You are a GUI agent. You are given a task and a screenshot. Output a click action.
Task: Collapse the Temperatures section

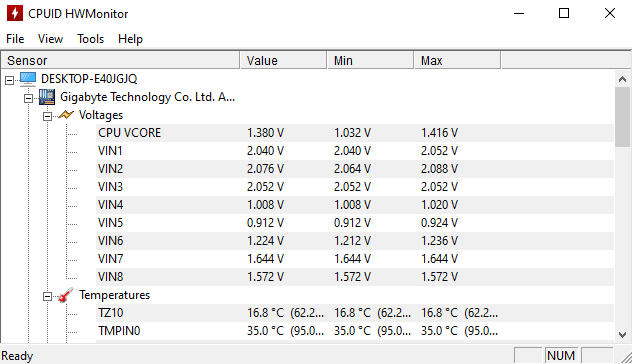tap(47, 297)
